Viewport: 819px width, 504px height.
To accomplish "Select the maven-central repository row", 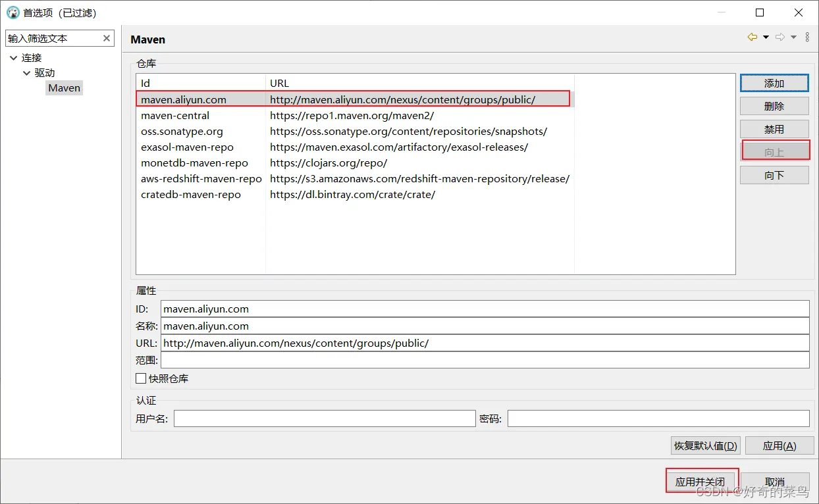I will click(355, 115).
